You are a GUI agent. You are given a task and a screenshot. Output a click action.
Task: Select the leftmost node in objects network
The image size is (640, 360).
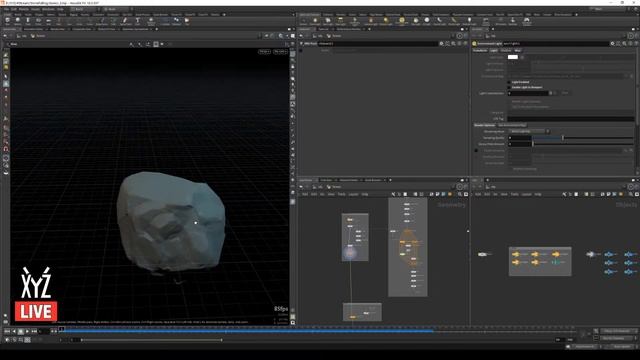pos(482,254)
